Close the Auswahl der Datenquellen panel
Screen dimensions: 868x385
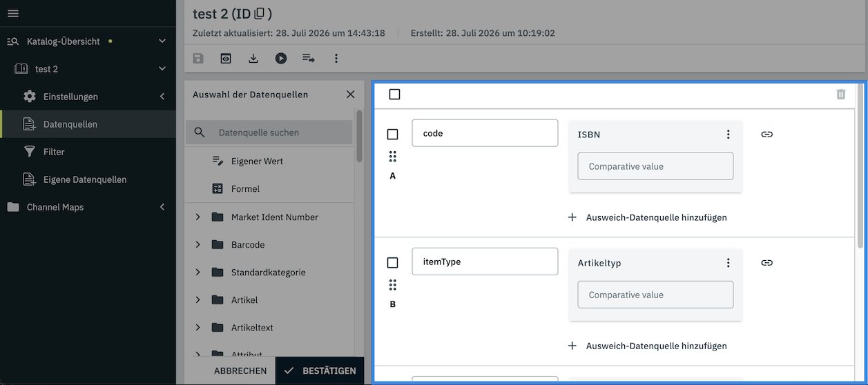click(350, 95)
